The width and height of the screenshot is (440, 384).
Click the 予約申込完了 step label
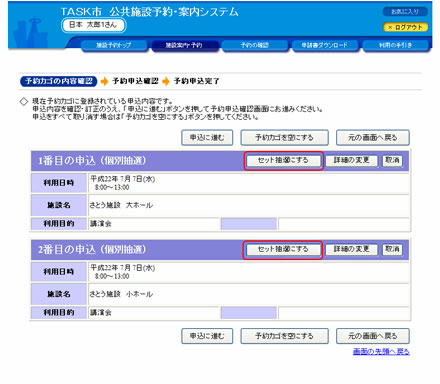196,81
